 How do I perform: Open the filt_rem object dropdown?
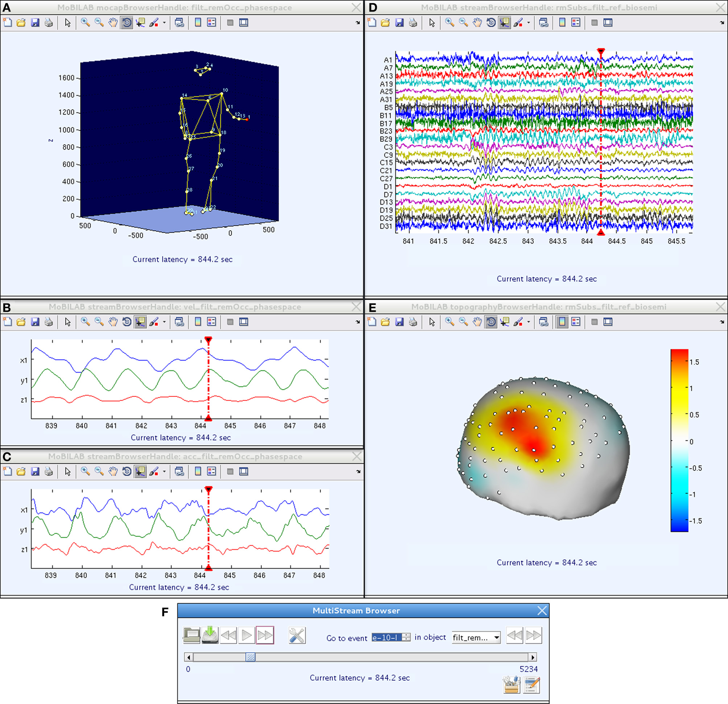pyautogui.click(x=476, y=638)
